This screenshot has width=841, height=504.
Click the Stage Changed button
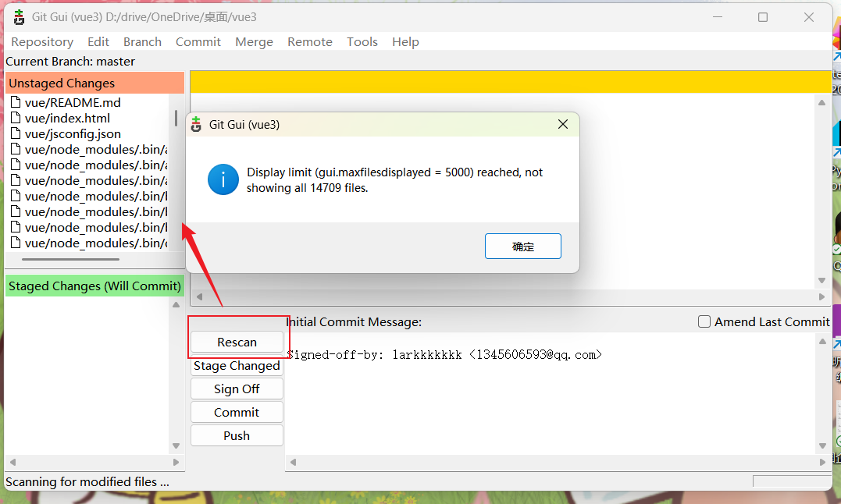tap(237, 365)
